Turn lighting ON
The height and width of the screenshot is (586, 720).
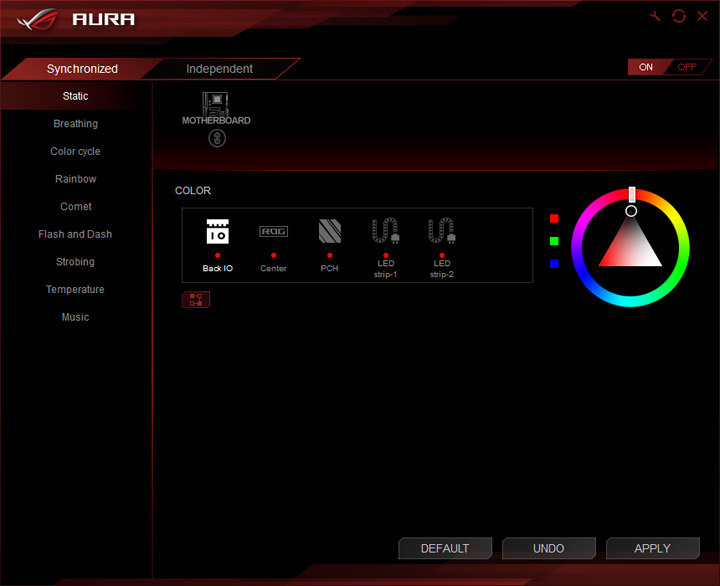click(x=646, y=67)
